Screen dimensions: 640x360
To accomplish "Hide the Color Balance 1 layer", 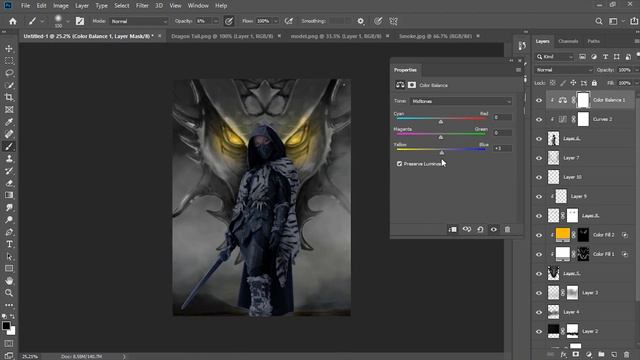I will [x=539, y=100].
